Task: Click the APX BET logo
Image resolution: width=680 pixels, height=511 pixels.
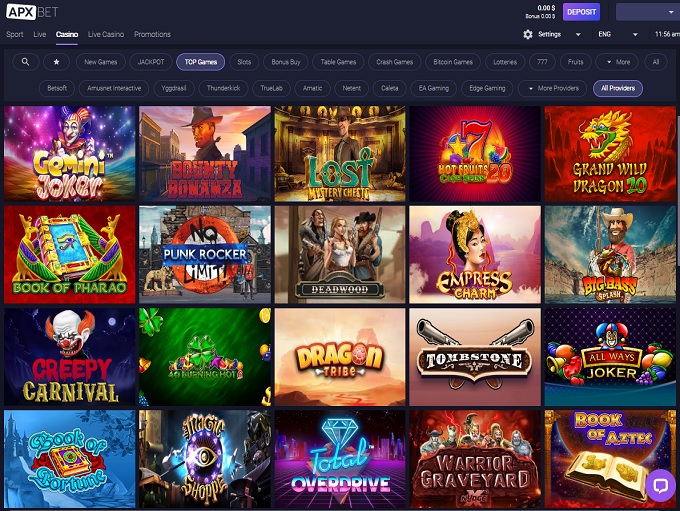Action: pos(34,12)
